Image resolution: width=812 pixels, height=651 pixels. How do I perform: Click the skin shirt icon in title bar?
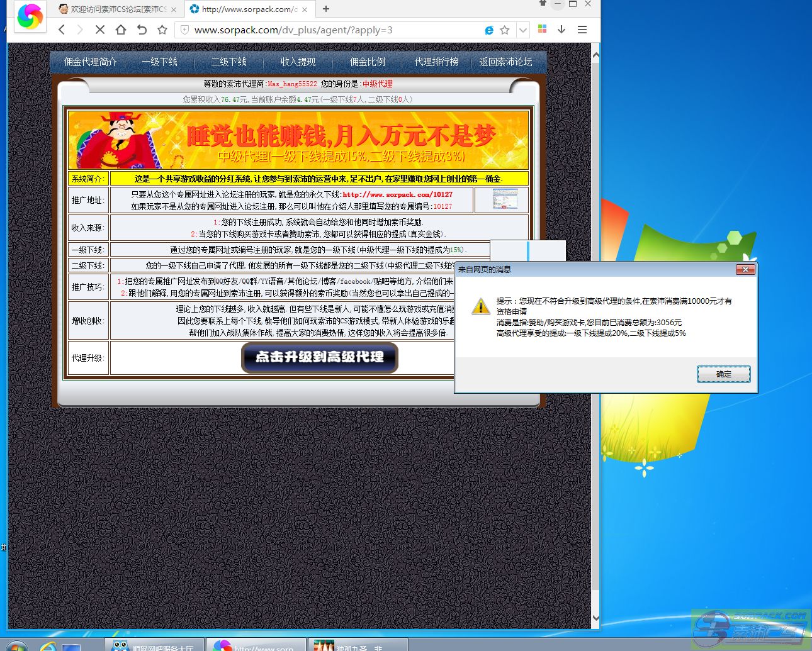click(542, 3)
